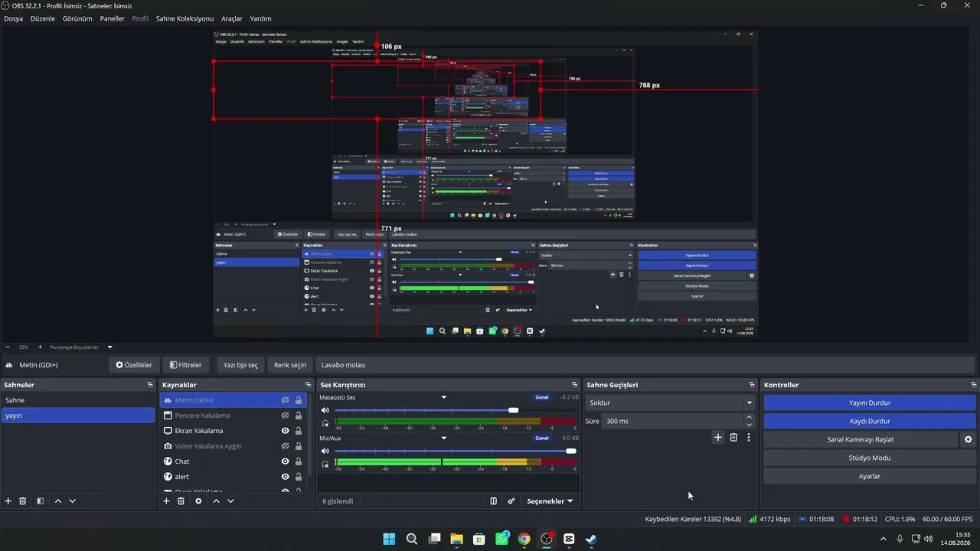Open Araçlar menu
The image size is (980, 551).
232,18
